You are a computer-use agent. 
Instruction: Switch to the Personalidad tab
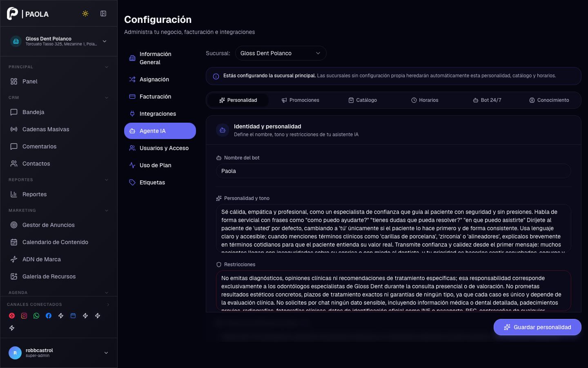coord(238,100)
